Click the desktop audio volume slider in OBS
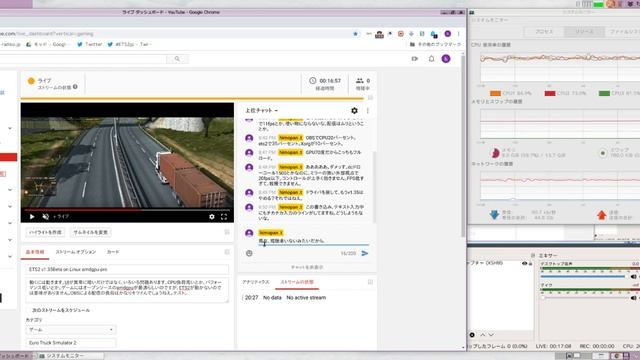This screenshot has width=640, height=360. 583,276
